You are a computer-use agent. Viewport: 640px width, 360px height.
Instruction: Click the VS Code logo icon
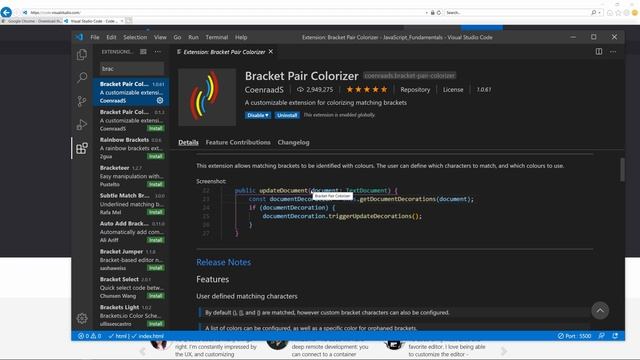[79, 37]
